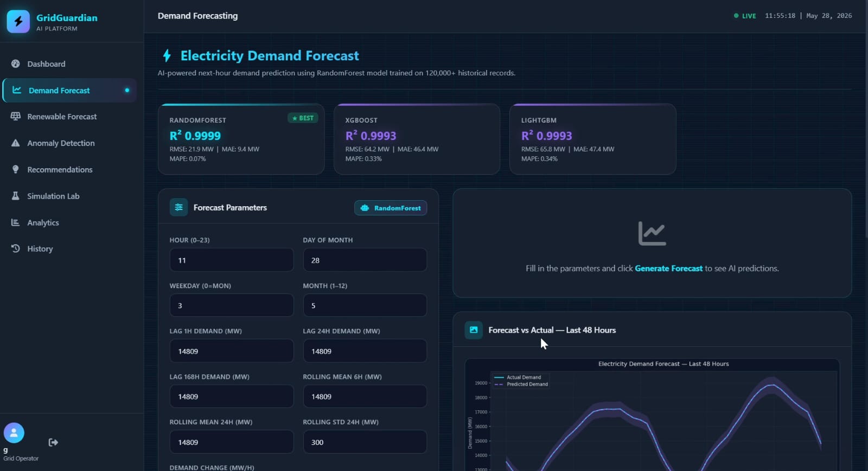Open the Simulation Lab page
Screen dimensions: 868x471
click(x=69, y=196)
